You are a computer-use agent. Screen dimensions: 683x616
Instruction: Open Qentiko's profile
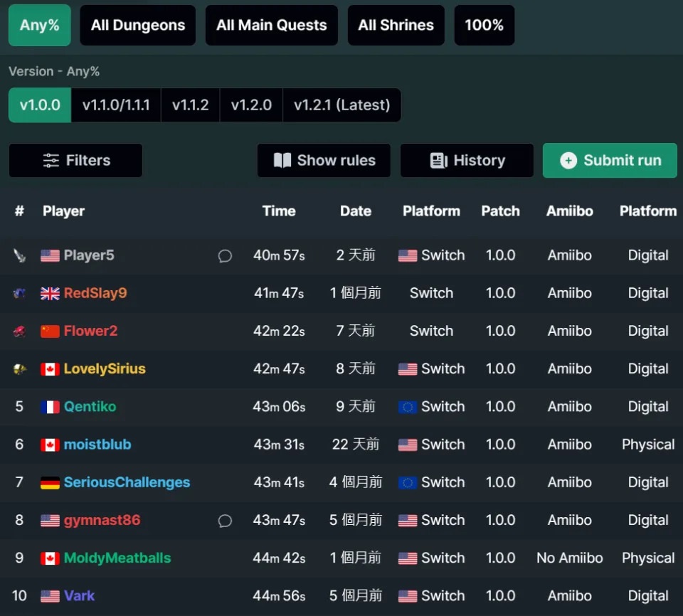pyautogui.click(x=90, y=407)
